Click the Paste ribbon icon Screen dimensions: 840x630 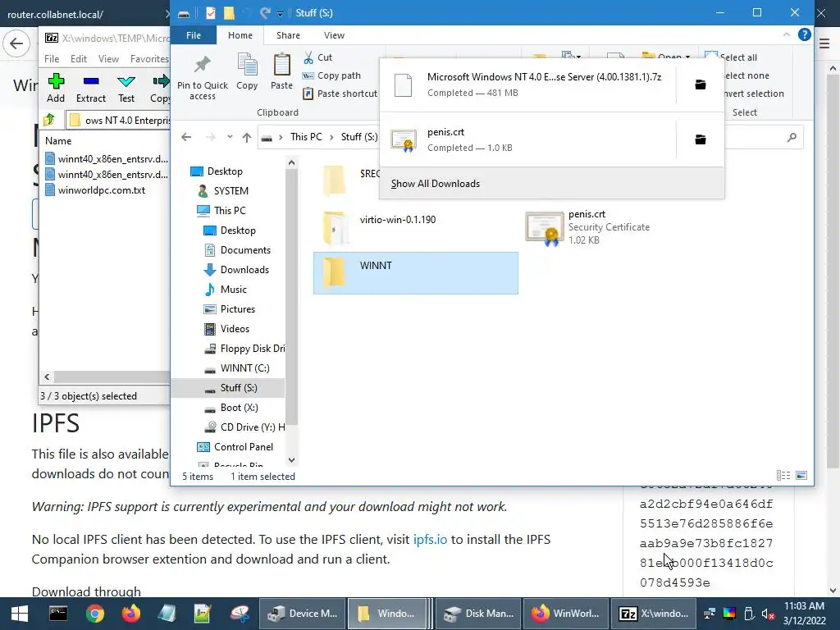pos(281,71)
